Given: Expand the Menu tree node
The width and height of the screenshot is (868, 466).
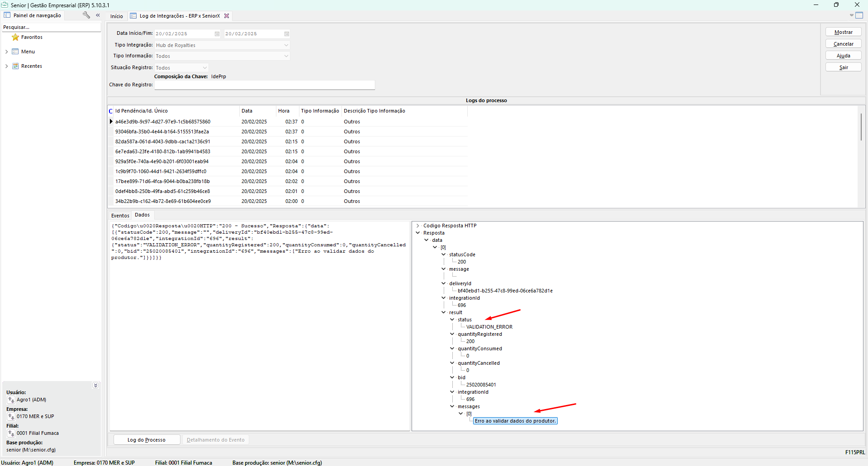Looking at the screenshot, I should [x=6, y=52].
